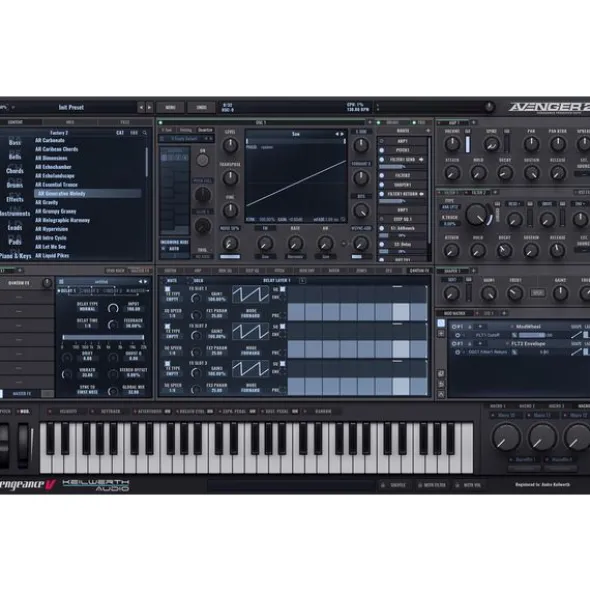Choose the AR Generative Melody preset
Image resolution: width=590 pixels, height=591 pixels.
pos(87,194)
